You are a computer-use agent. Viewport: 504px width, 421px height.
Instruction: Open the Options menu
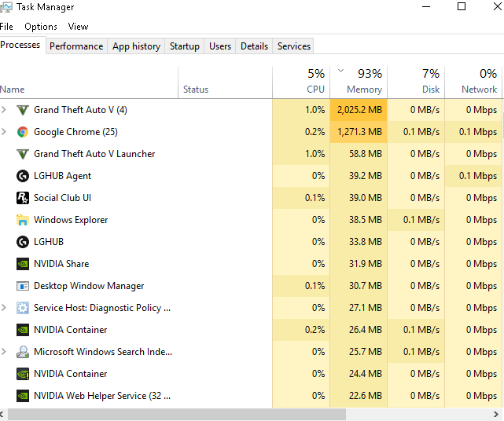(41, 27)
